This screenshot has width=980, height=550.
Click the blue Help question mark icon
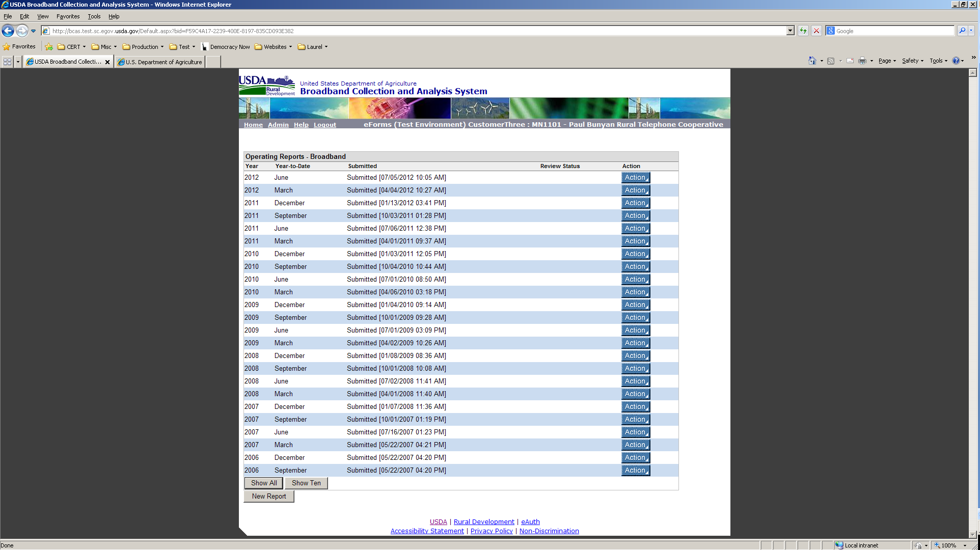(956, 61)
